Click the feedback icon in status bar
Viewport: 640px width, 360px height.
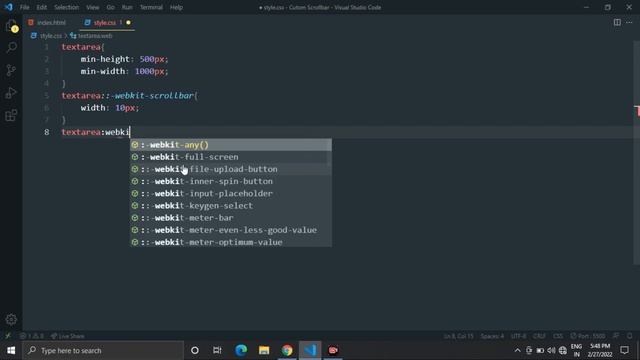[x=616, y=336]
